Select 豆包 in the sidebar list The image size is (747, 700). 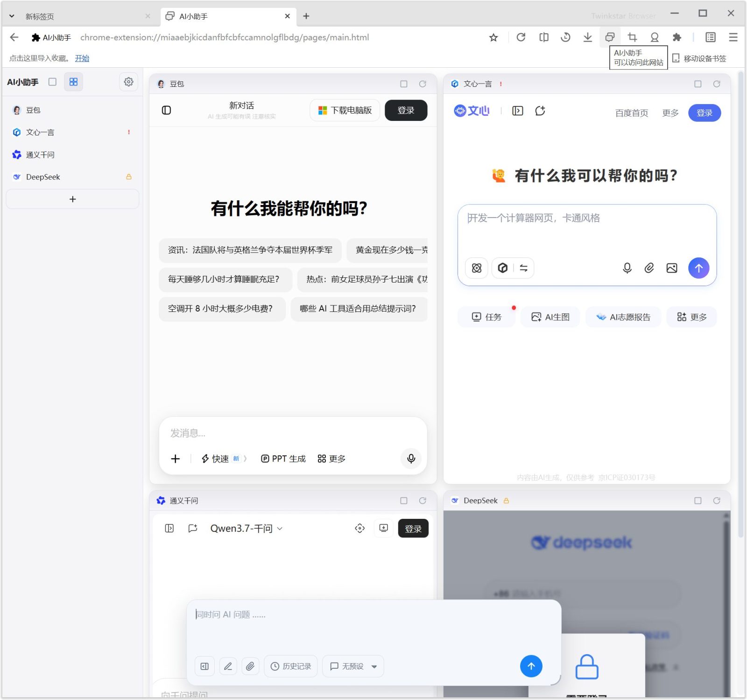point(72,110)
